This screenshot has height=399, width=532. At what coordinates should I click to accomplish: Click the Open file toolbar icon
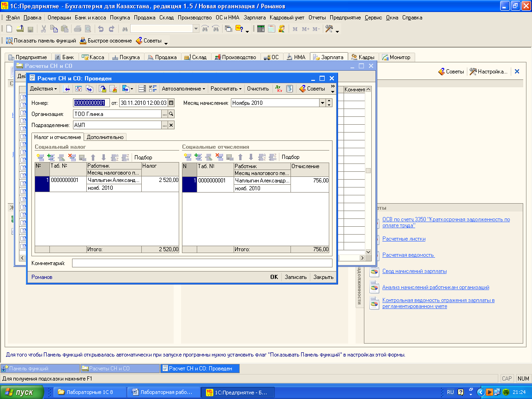coord(20,29)
